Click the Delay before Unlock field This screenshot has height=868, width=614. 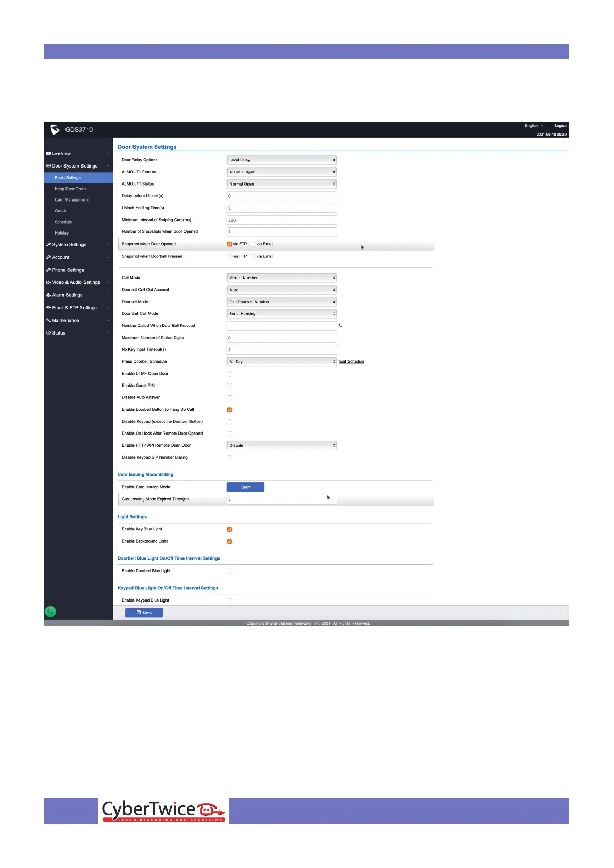281,196
